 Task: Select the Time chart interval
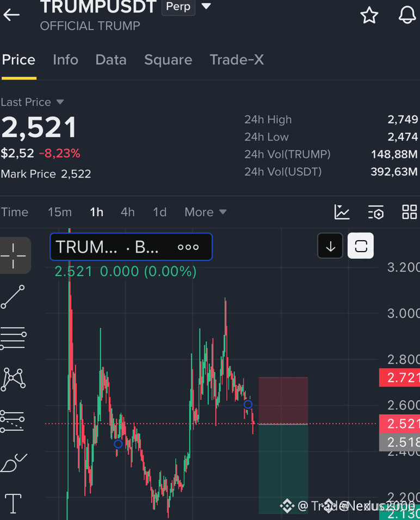(x=15, y=212)
